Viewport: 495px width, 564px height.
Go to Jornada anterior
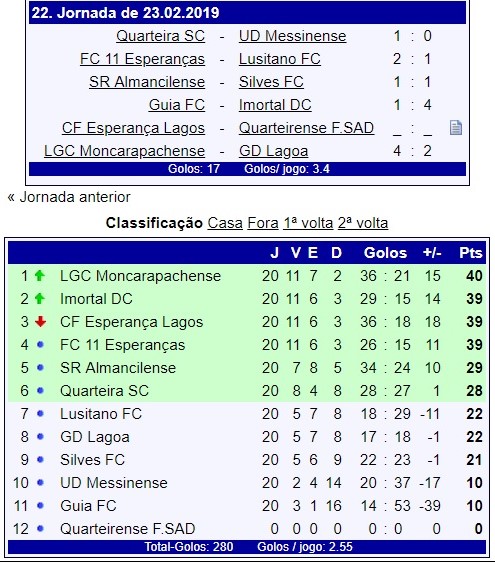[69, 197]
